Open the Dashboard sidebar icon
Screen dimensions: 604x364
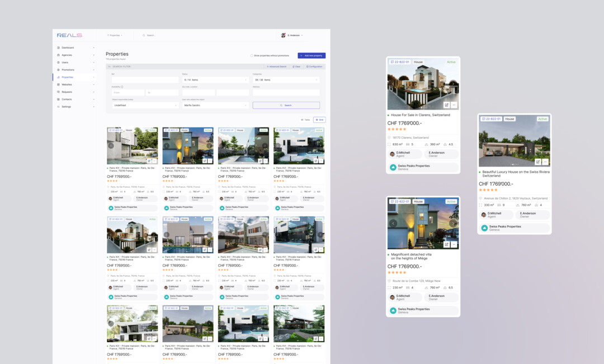tap(58, 48)
